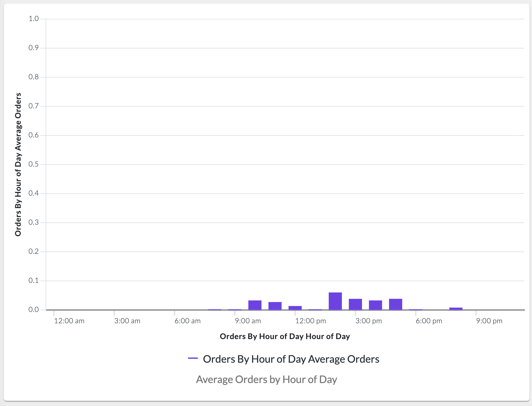This screenshot has height=406, width=532.
Task: Click the leftmost tall purple bar
Action: click(x=255, y=305)
